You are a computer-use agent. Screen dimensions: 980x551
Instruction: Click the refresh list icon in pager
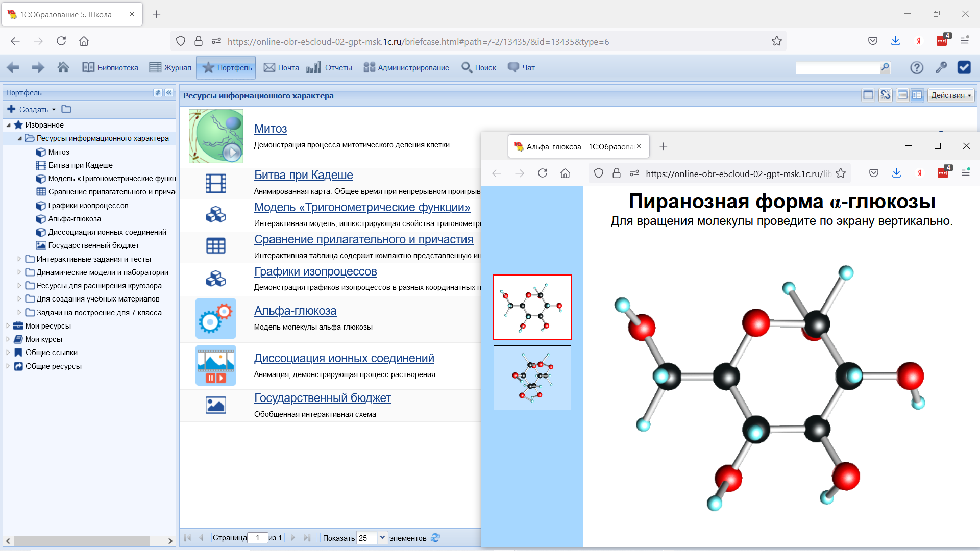pos(435,538)
